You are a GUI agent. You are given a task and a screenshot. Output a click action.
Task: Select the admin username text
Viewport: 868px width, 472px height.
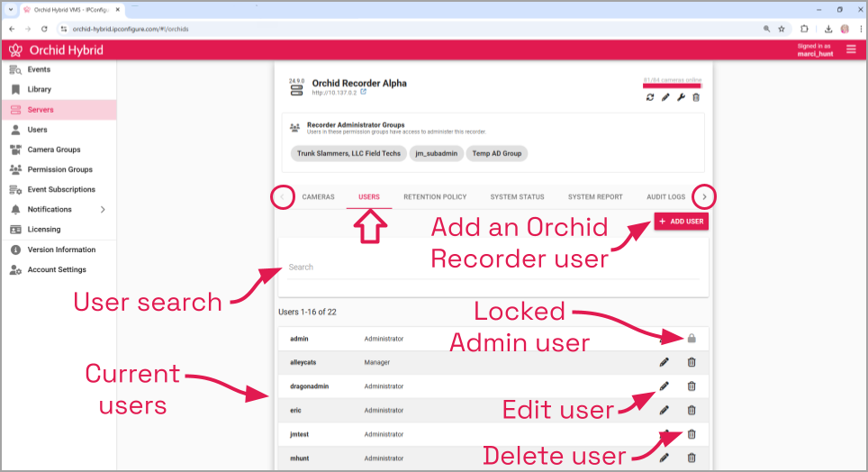(299, 339)
